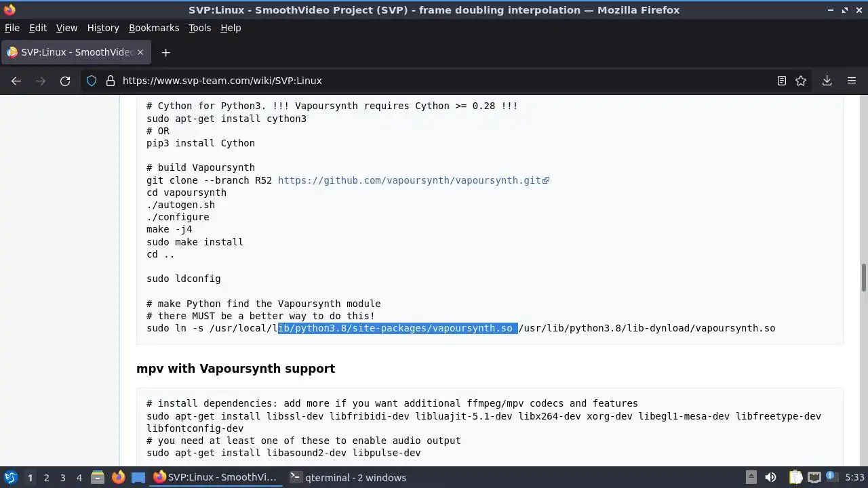
Task: Click 'mpv with Vapoursynth support' heading
Action: click(x=235, y=369)
